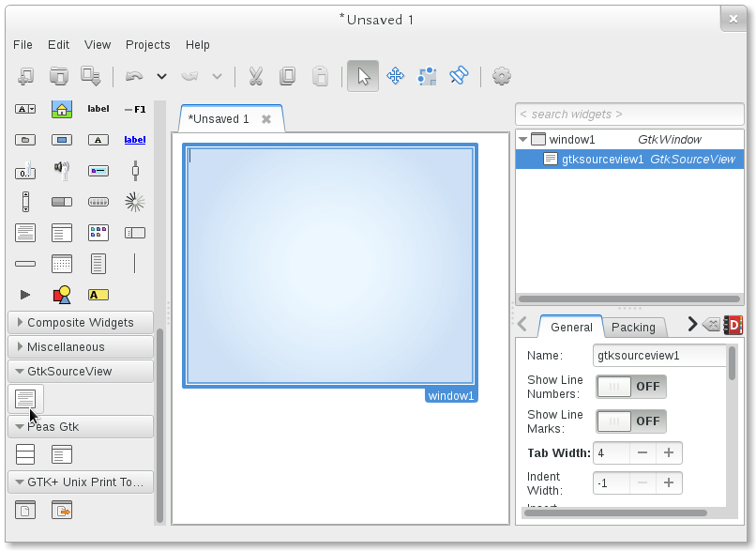This screenshot has height=551, width=756.
Task: Toggle Show Line Numbers switch
Action: (x=631, y=387)
